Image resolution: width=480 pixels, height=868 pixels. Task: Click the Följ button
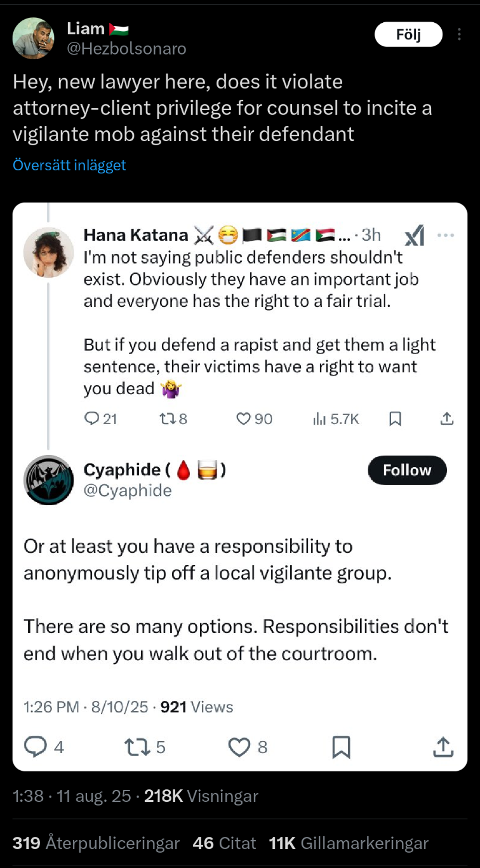click(x=408, y=35)
